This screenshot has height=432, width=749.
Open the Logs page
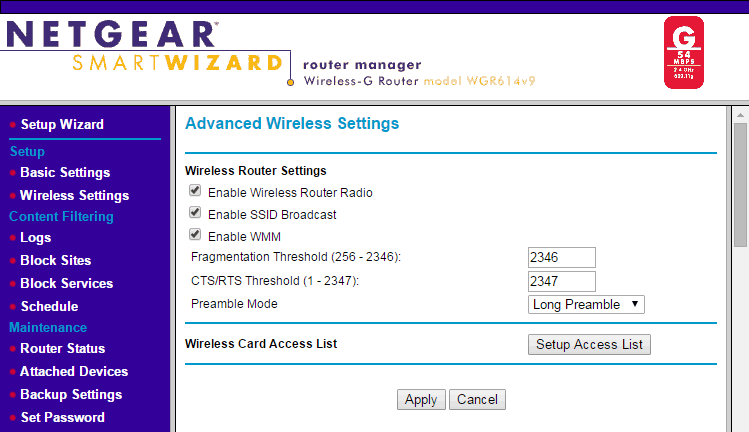click(x=35, y=237)
